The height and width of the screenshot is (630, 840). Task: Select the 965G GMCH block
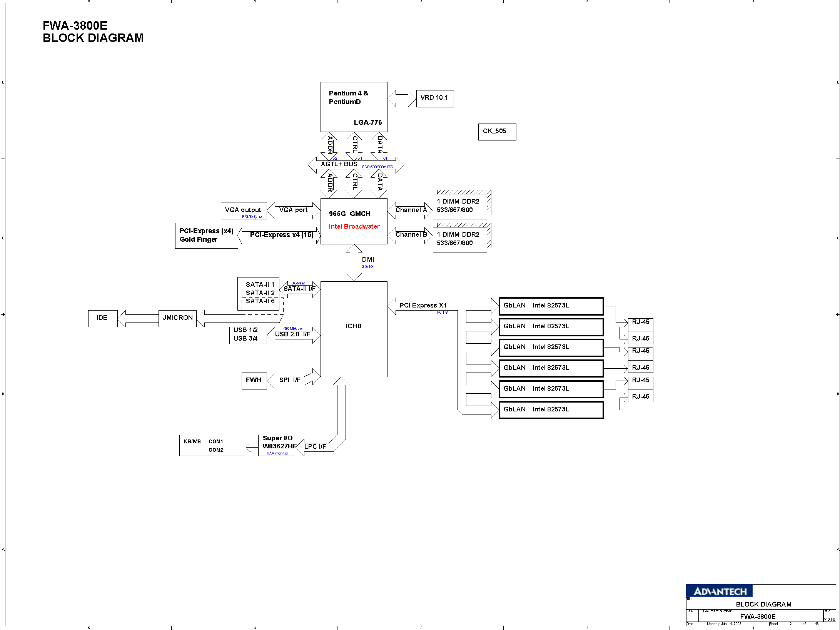click(x=354, y=221)
